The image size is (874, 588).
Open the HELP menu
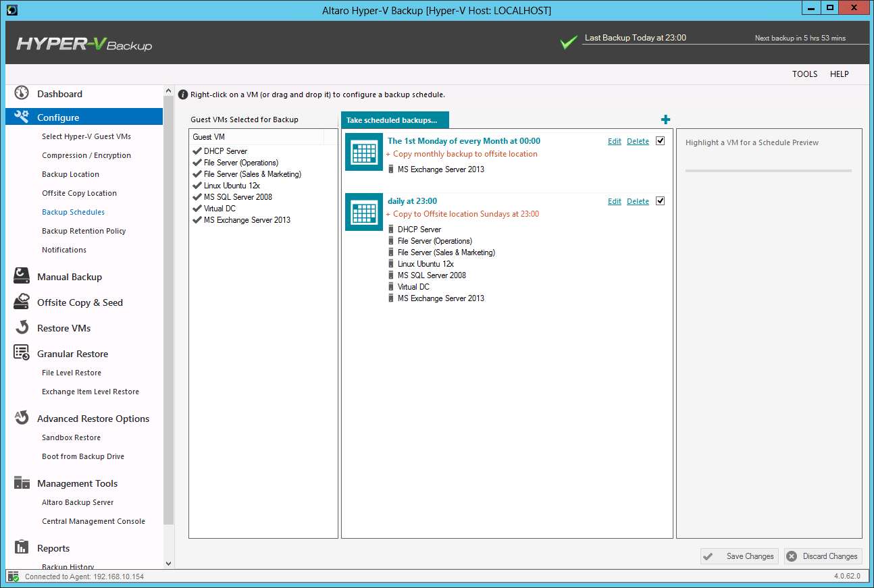click(x=839, y=74)
